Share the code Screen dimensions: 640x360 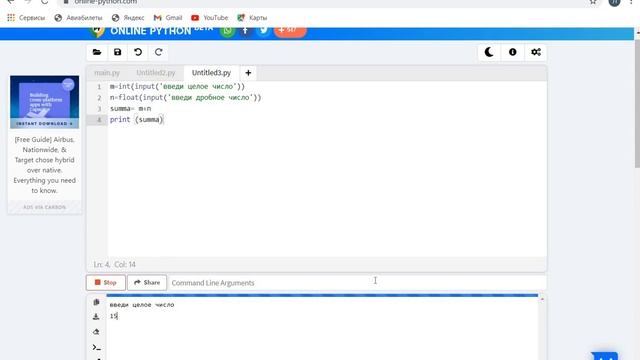[147, 282]
